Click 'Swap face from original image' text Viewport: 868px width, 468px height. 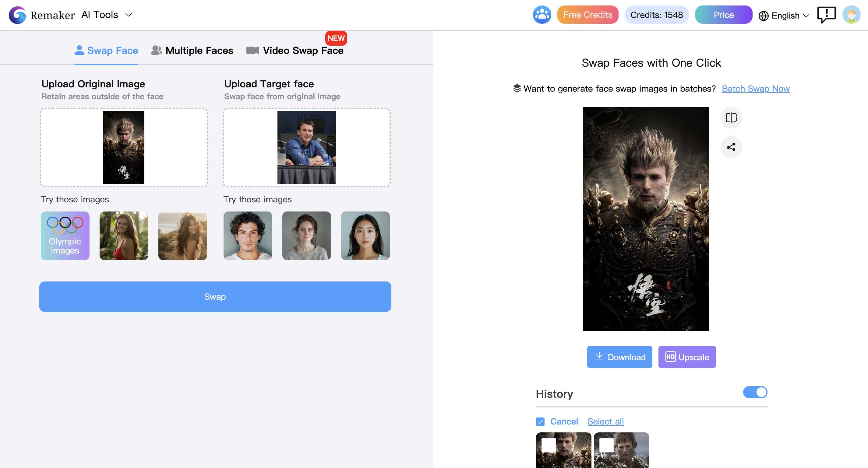pos(282,97)
